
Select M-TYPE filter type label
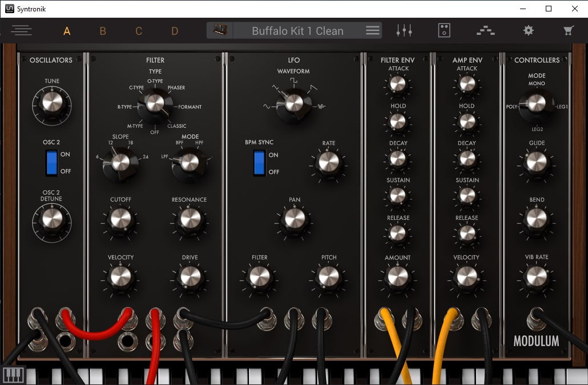pyautogui.click(x=135, y=126)
